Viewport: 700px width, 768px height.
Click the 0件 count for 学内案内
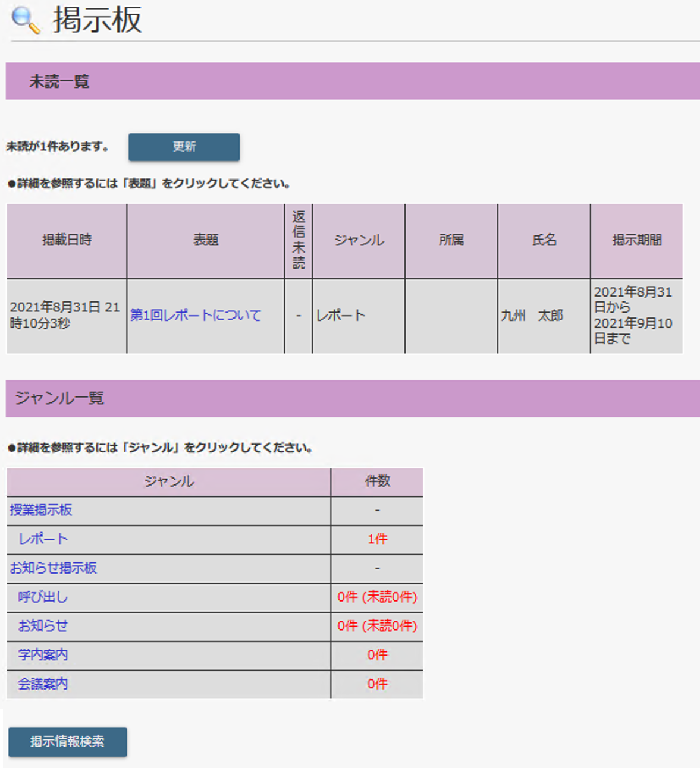[377, 655]
